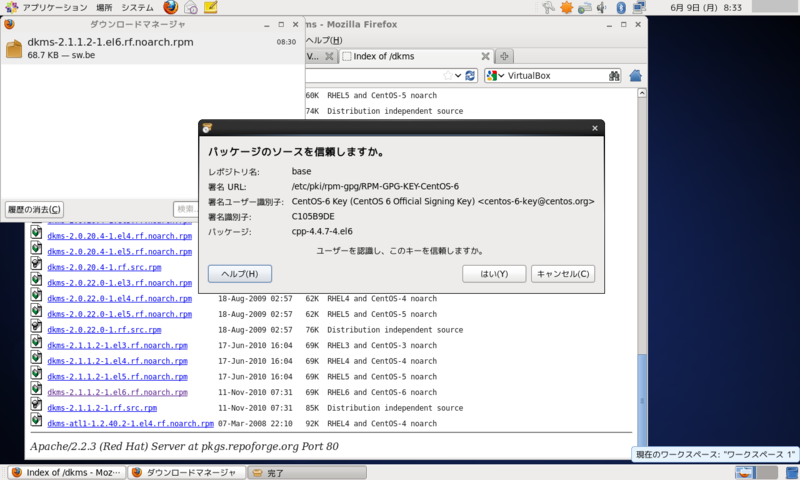The width and height of the screenshot is (800, 480).
Task: Open link dkms-2.0.20.4-1.el5.rf.noarch.rpm
Action: point(119,252)
